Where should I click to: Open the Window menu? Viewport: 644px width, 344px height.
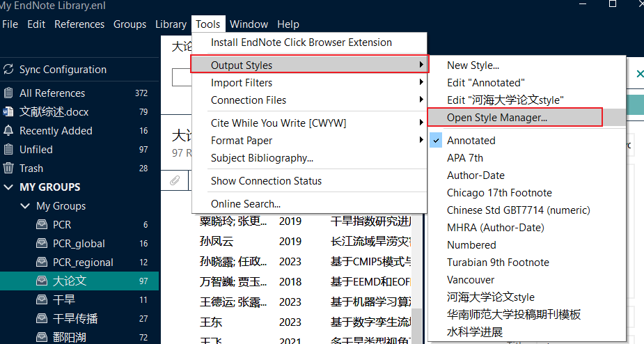point(249,24)
